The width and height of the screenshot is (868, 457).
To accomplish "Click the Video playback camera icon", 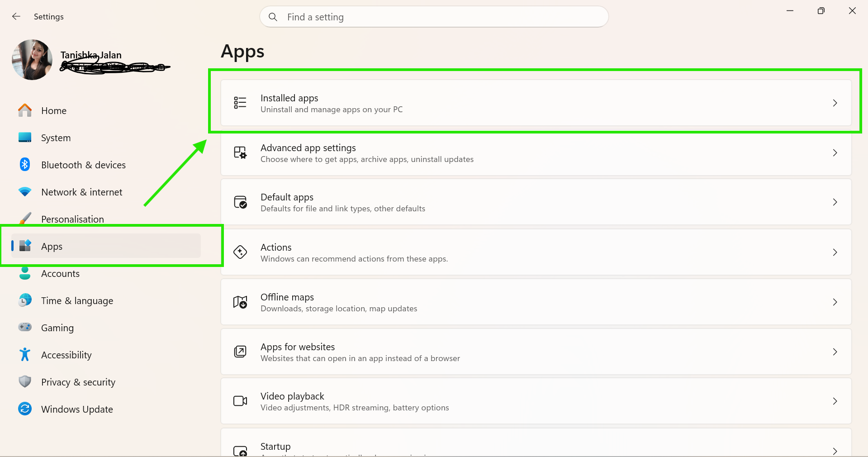I will point(240,401).
